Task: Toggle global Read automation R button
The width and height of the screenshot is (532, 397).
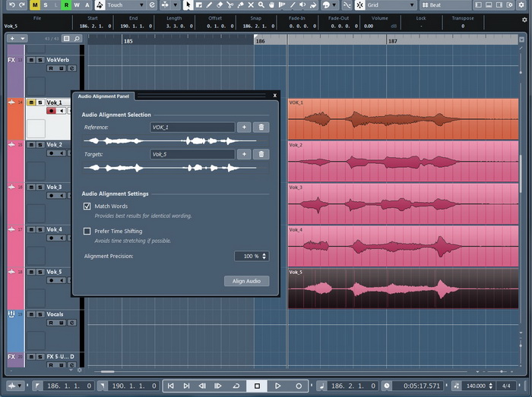Action: tap(67, 5)
